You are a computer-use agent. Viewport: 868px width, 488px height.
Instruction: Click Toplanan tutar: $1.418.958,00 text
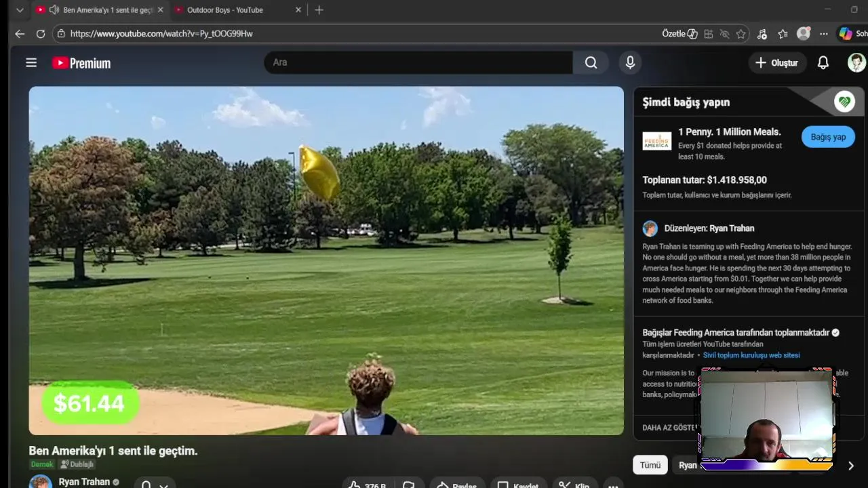[x=705, y=180]
